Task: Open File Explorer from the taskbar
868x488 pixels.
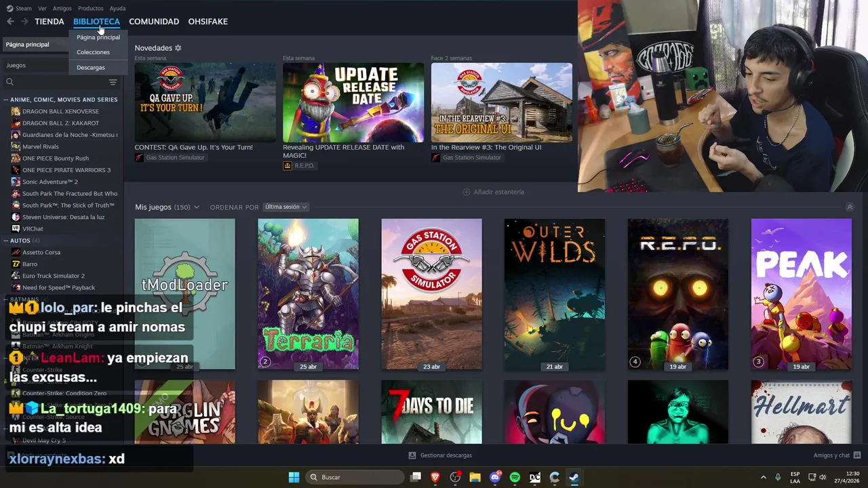Action: point(475,477)
